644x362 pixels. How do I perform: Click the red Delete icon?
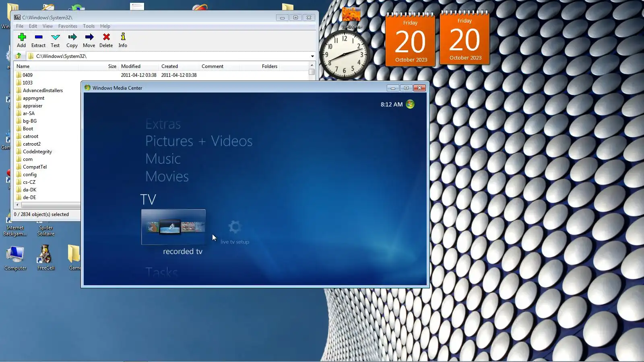pyautogui.click(x=106, y=40)
